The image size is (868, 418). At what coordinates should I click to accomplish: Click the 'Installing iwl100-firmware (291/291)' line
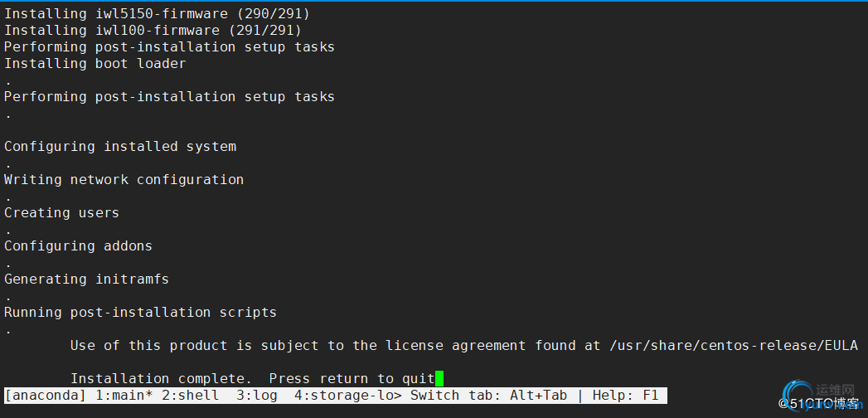click(x=153, y=30)
